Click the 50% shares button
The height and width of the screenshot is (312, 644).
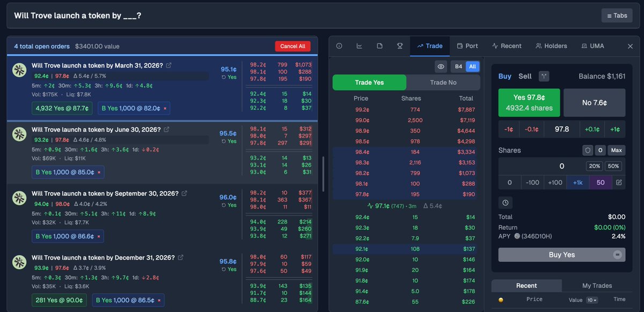pos(613,166)
